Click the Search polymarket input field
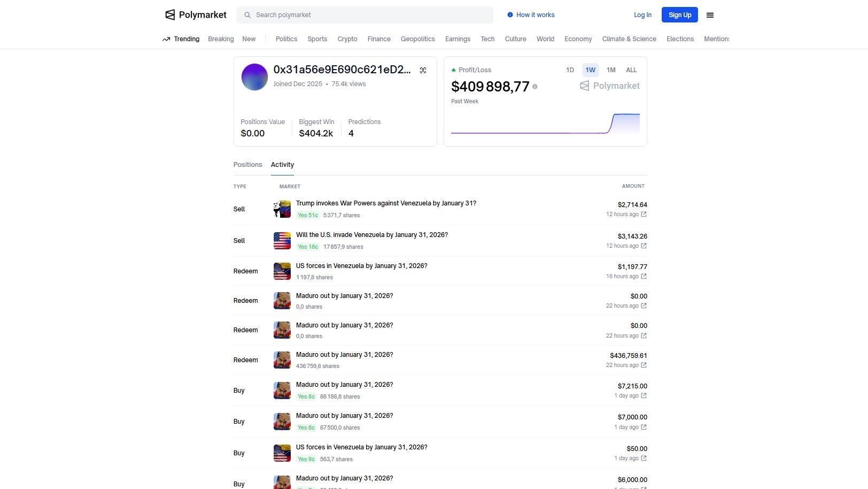The image size is (868, 489). coord(369,15)
